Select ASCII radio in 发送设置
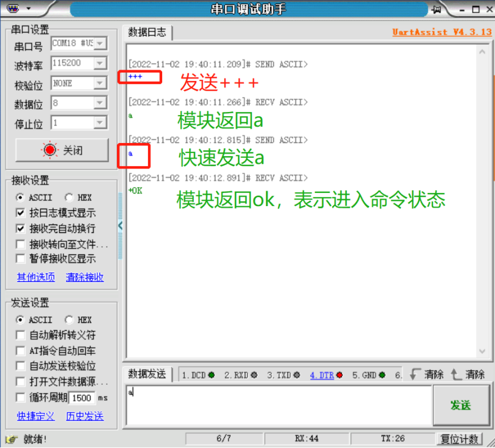The height and width of the screenshot is (448, 495). click(x=20, y=320)
